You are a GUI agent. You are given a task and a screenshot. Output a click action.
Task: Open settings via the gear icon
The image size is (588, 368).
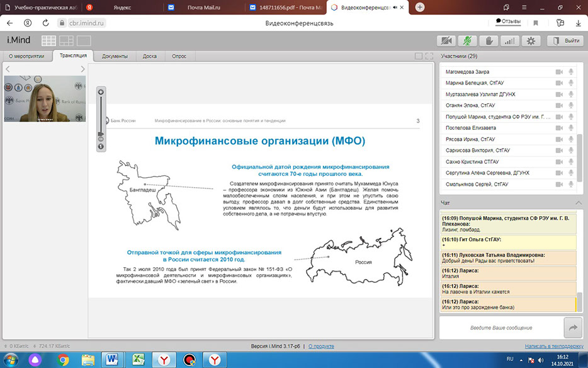tap(531, 41)
